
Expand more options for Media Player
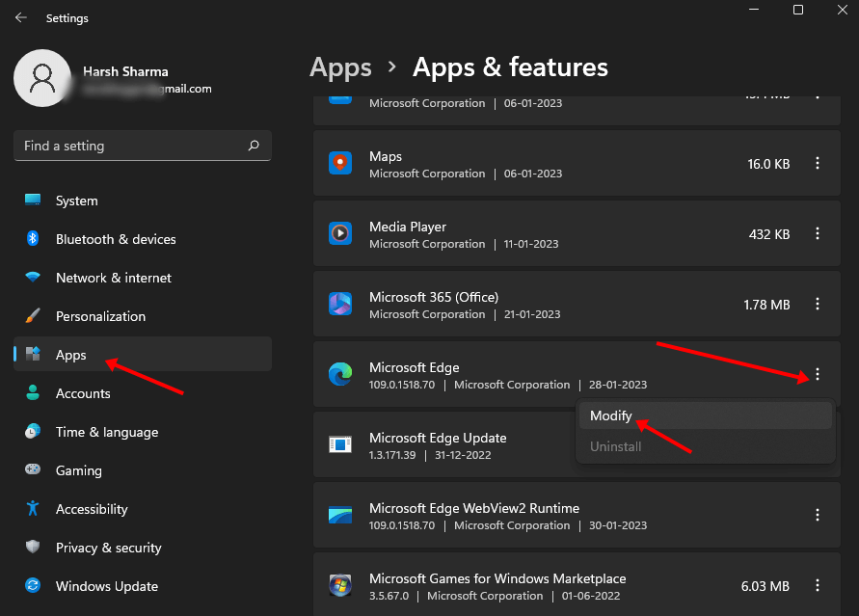[818, 234]
